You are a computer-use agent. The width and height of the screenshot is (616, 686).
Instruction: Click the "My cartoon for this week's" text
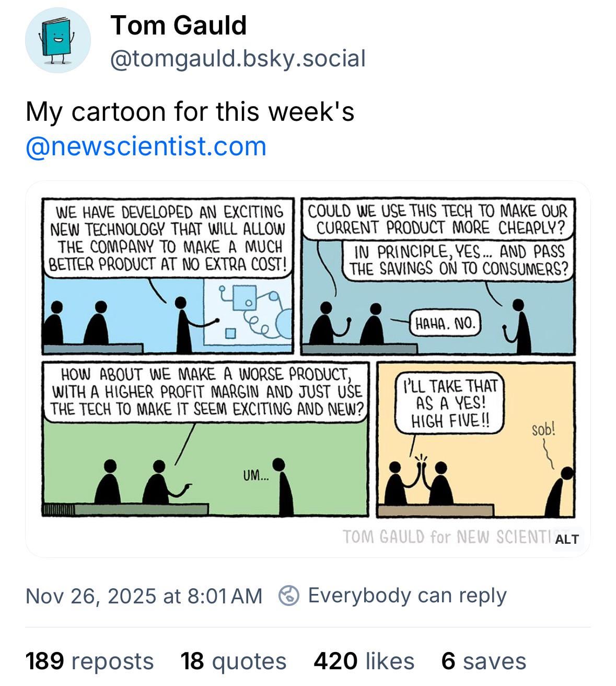[x=190, y=111]
